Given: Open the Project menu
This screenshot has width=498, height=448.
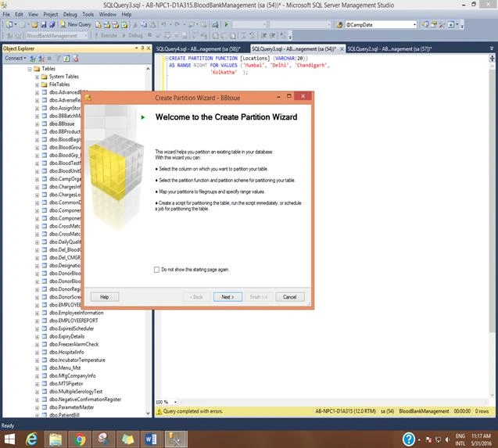Looking at the screenshot, I should coord(51,14).
